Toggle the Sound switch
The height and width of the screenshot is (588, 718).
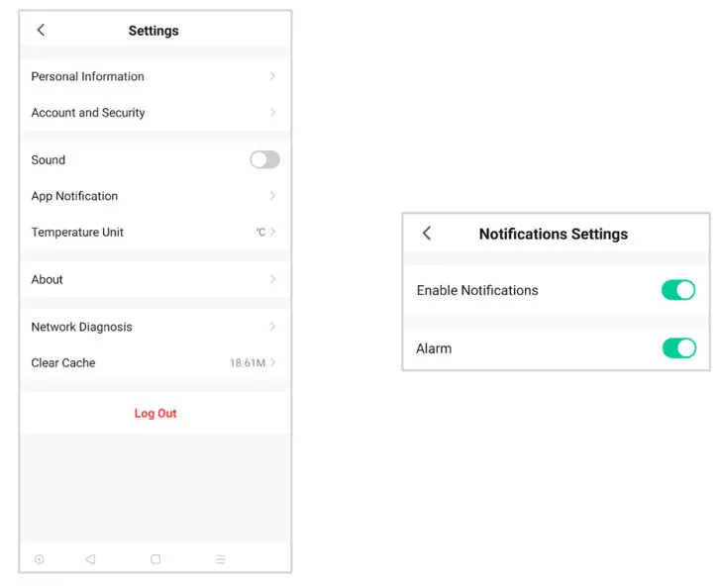click(264, 159)
